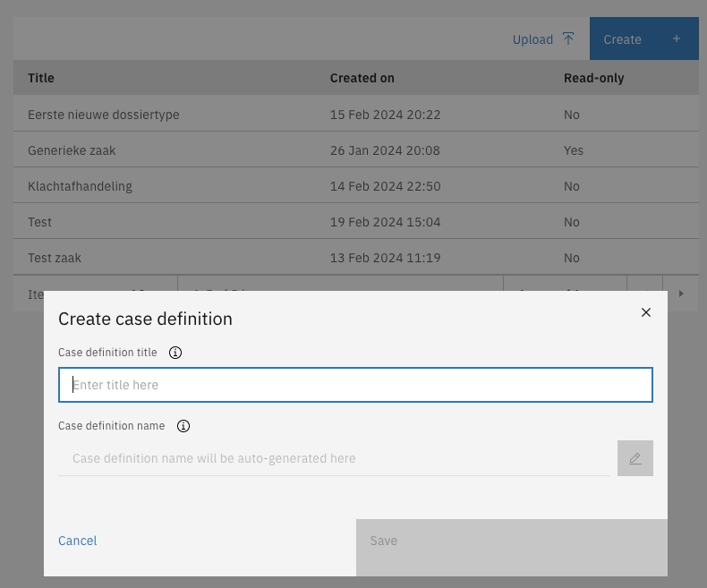Click the Created on column header

pos(362,78)
